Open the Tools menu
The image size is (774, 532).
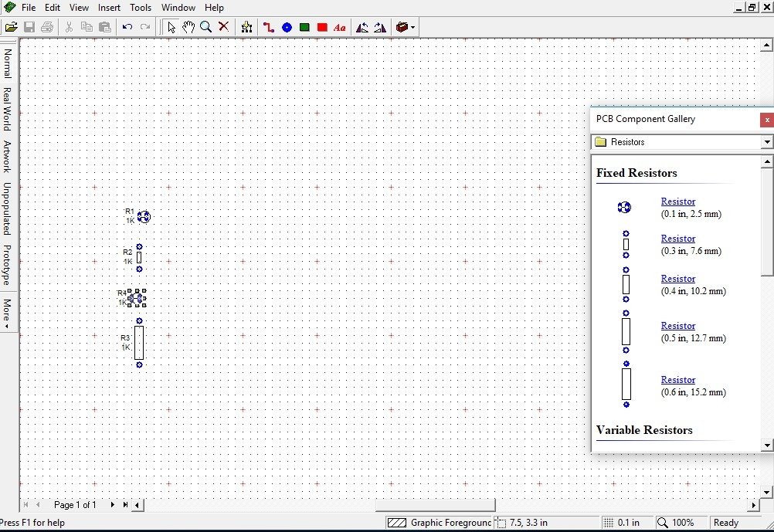click(141, 8)
